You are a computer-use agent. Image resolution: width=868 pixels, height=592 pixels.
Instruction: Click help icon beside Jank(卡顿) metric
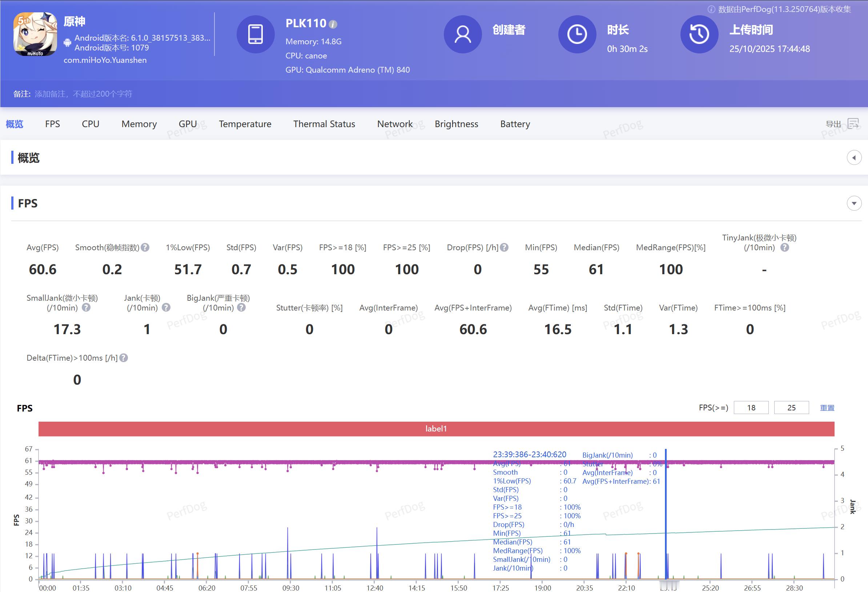pos(166,308)
